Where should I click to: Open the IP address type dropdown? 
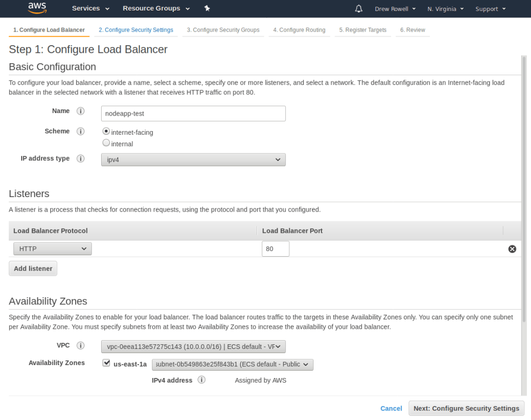[193, 160]
